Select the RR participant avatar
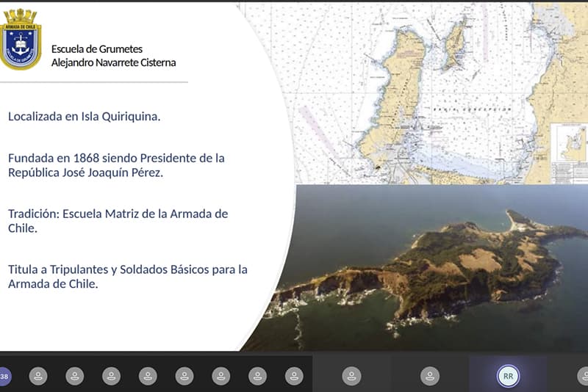The height and width of the screenshot is (392, 588). [507, 376]
